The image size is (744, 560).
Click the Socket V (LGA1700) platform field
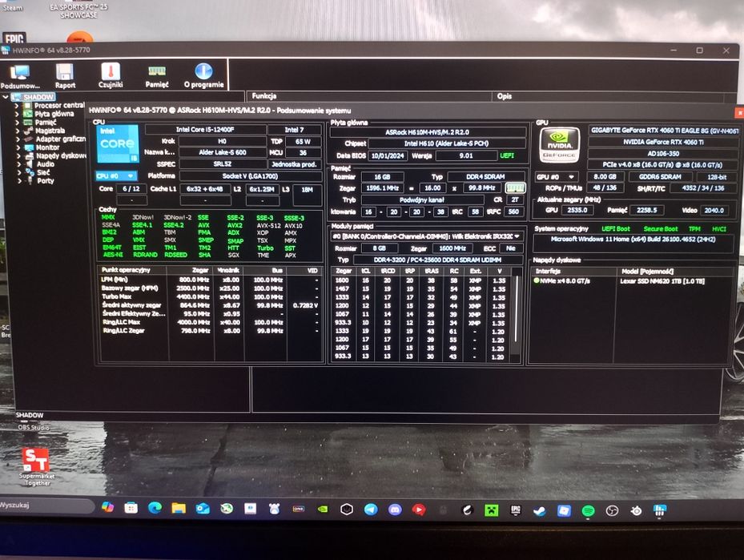pyautogui.click(x=250, y=176)
